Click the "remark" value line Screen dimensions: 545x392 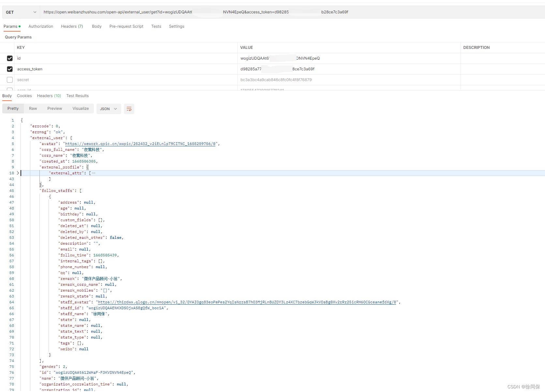[x=90, y=279]
